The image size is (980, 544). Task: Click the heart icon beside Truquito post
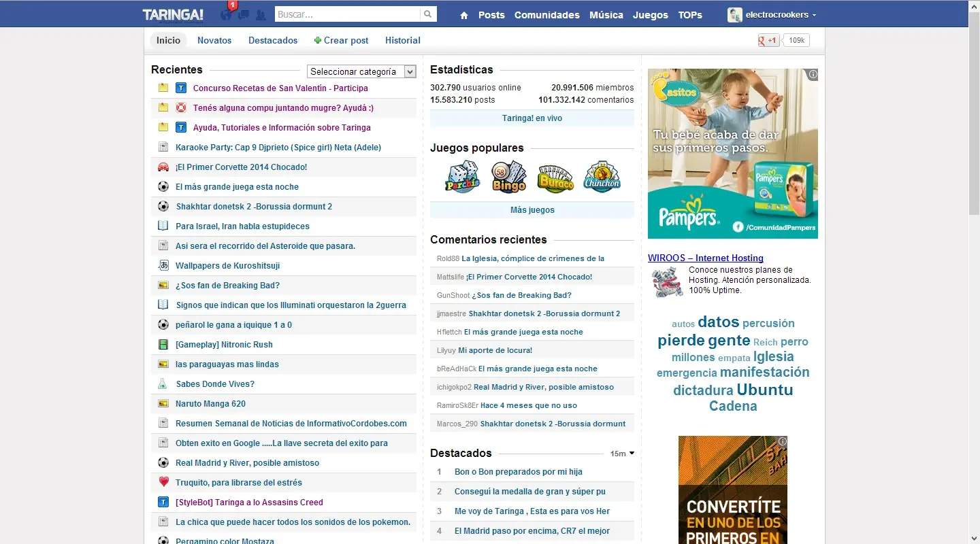tap(163, 483)
